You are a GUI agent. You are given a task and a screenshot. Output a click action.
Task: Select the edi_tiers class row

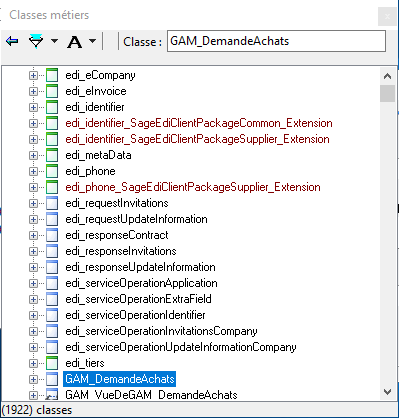click(85, 363)
